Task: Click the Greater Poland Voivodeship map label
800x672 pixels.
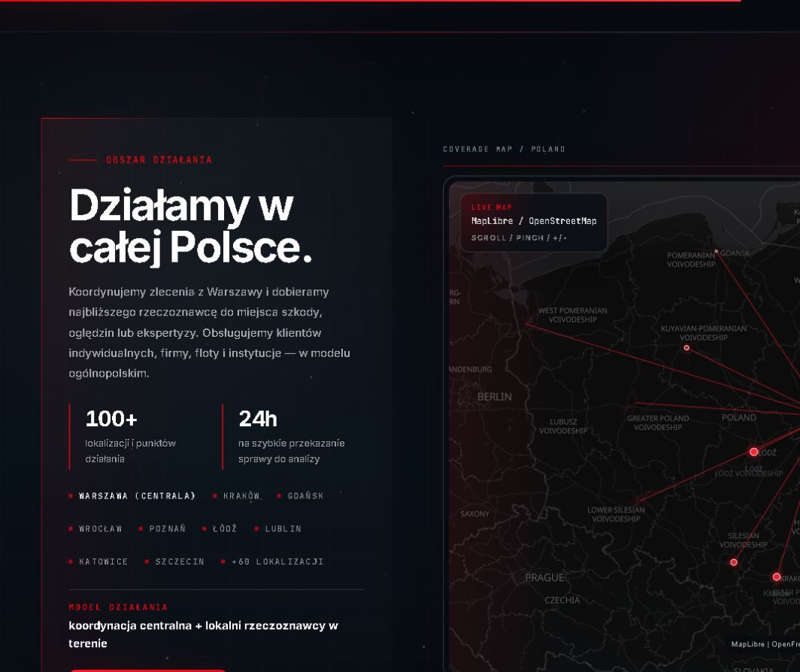Action: pos(658,422)
